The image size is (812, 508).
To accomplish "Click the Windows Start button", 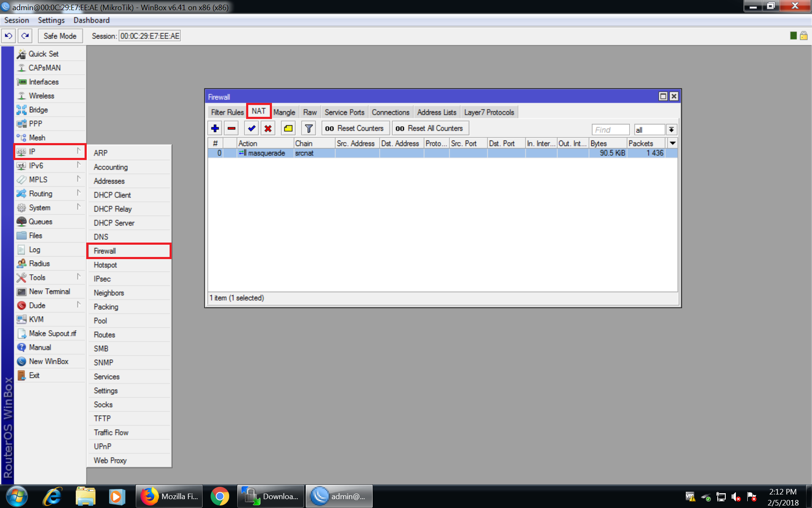I will click(17, 496).
